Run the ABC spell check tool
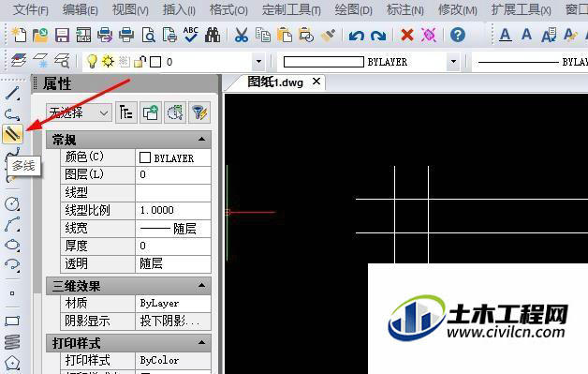Screen dimensions: 588x374 pyautogui.click(x=191, y=35)
